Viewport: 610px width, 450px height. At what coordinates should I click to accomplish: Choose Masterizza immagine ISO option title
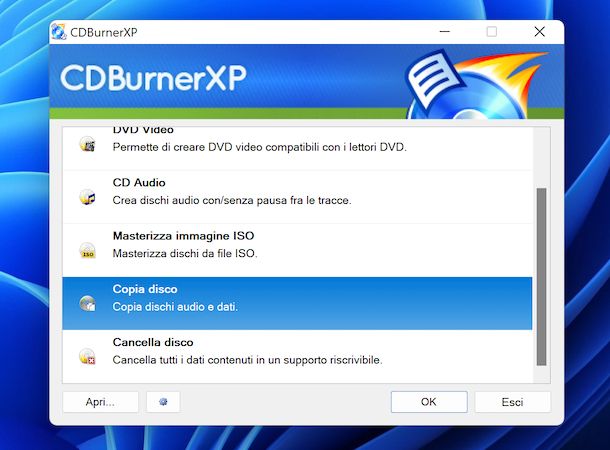(183, 236)
